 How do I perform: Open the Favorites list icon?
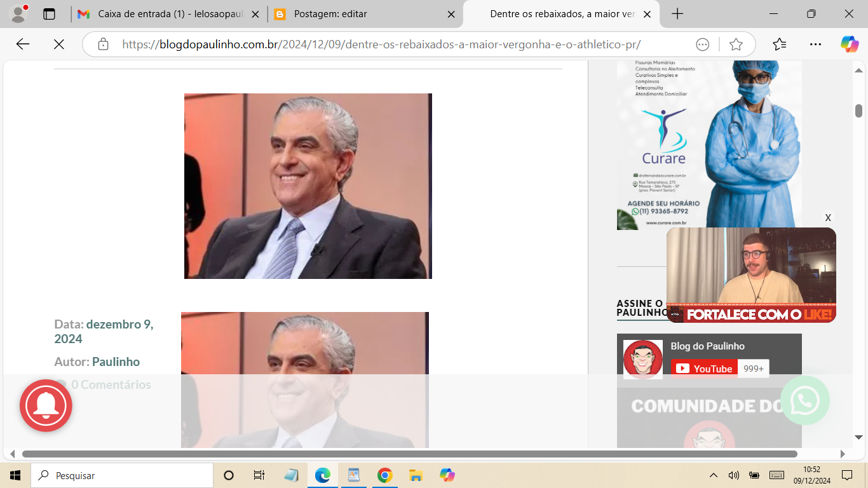click(x=780, y=44)
